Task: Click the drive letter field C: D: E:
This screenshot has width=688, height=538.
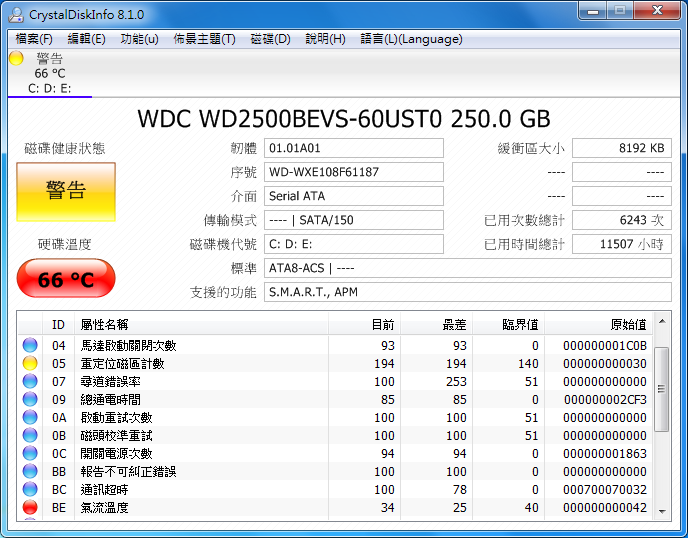Action: click(354, 244)
